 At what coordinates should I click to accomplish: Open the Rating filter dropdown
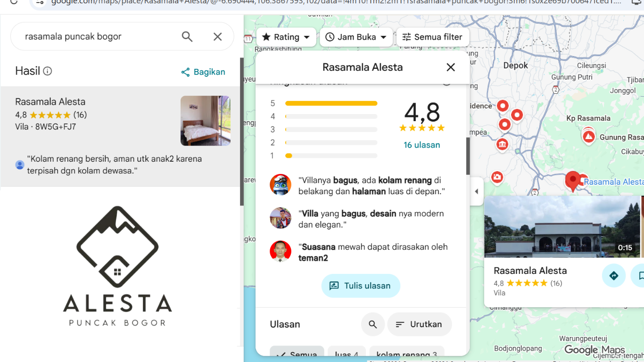tap(286, 37)
